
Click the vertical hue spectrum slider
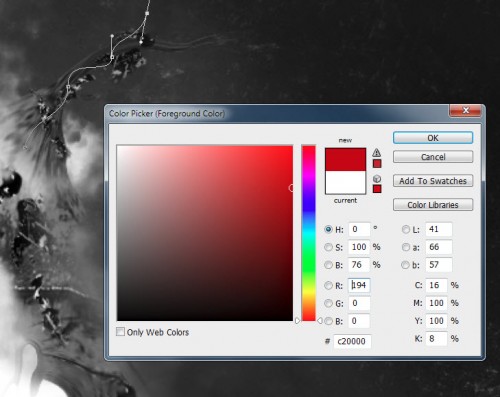coord(308,233)
